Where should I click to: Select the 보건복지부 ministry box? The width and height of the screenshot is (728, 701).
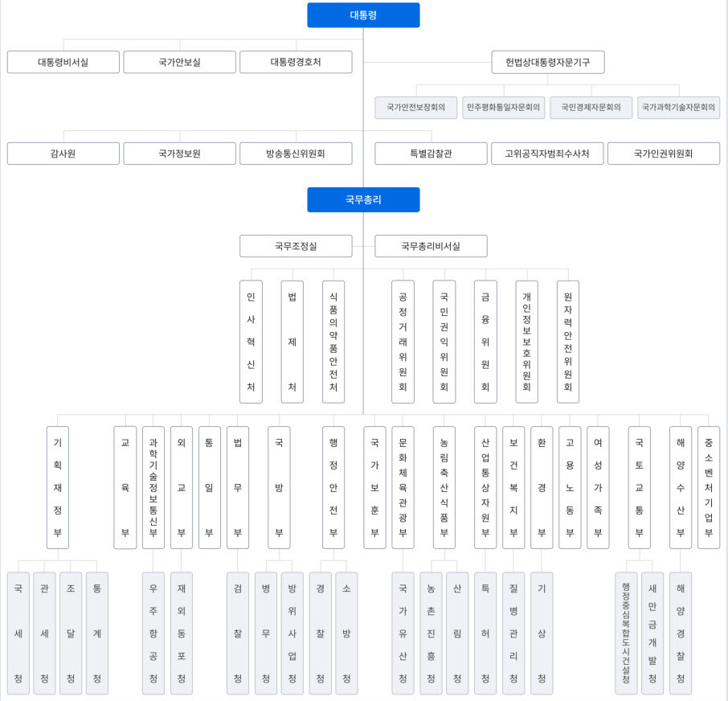(x=513, y=488)
